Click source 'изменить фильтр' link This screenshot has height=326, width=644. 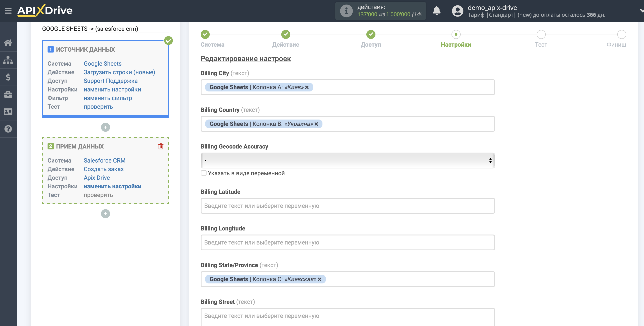[108, 98]
